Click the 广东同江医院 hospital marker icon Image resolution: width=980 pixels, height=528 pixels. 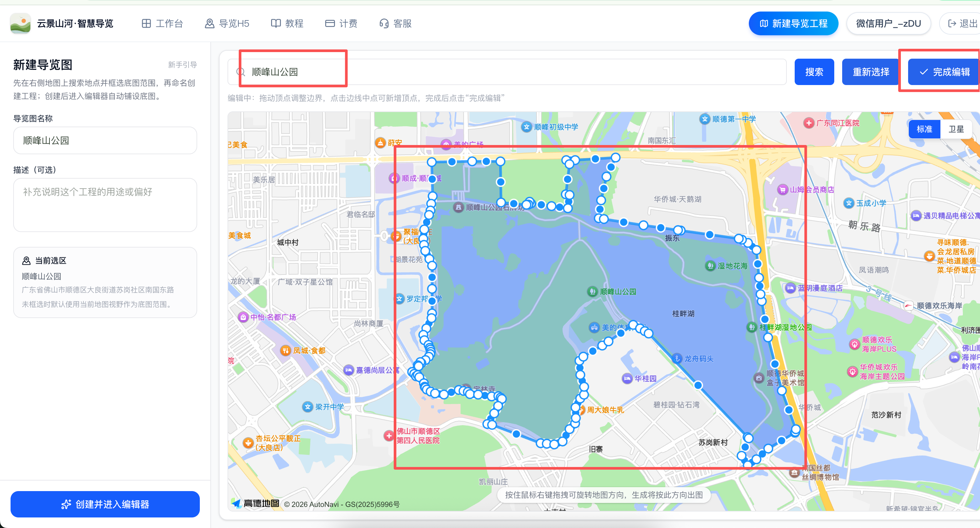[x=809, y=123]
